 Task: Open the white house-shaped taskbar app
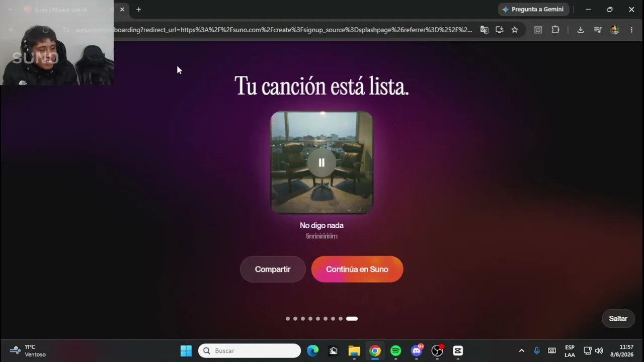point(333,350)
